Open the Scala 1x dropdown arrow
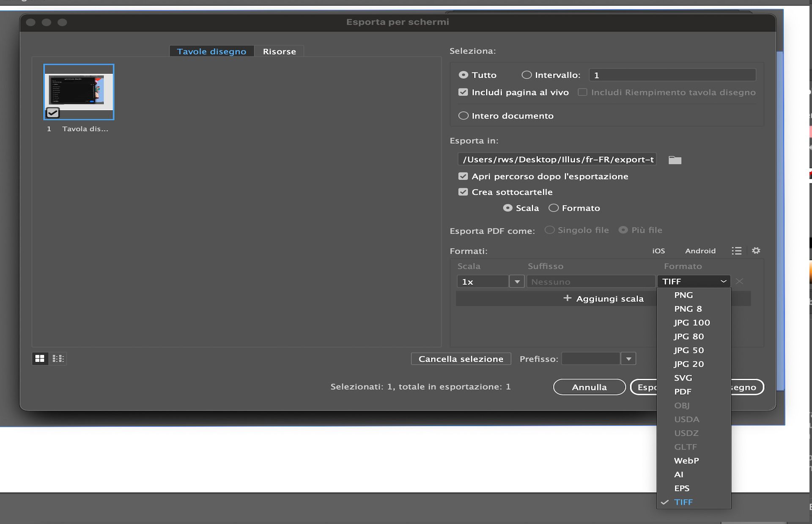 [x=517, y=281]
